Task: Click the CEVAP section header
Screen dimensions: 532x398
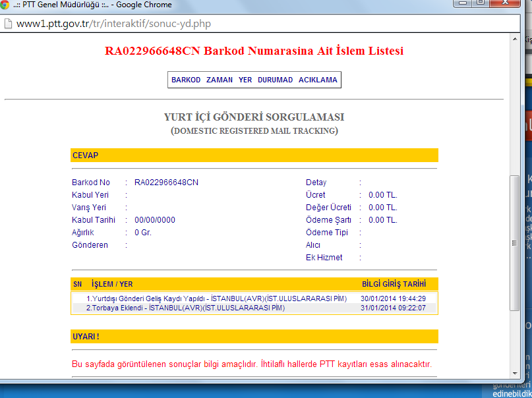Action: [x=254, y=156]
